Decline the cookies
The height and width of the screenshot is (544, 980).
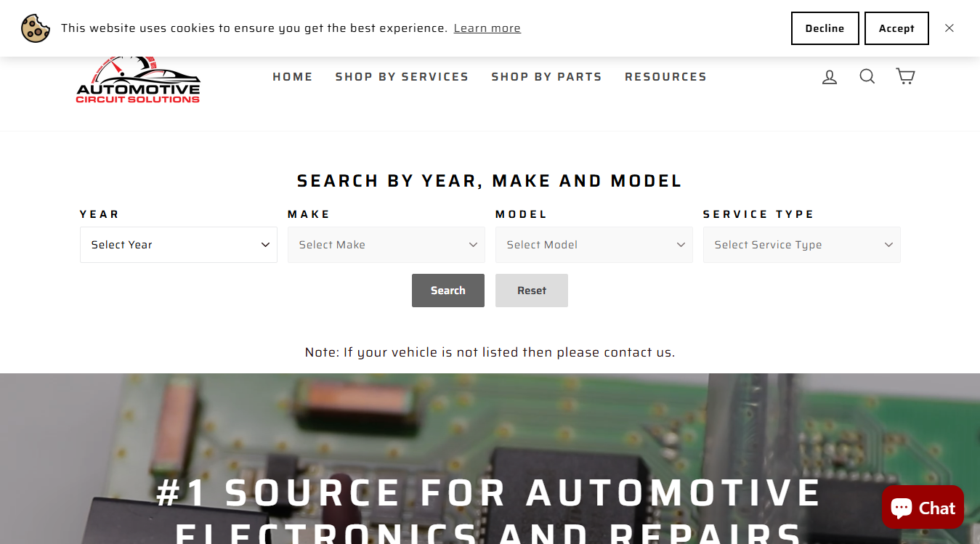(x=825, y=28)
